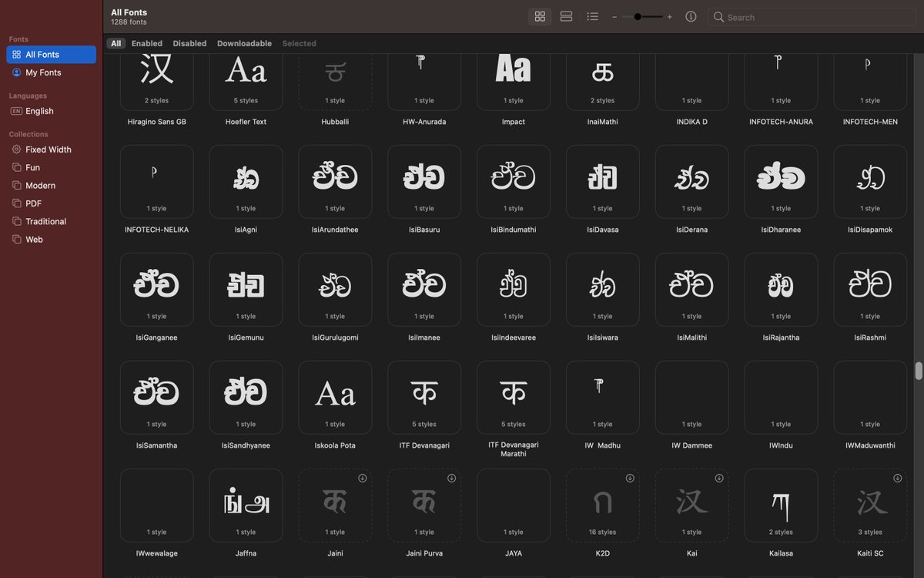Select the Hiragino Sans GB font thumbnail
924x578 pixels.
pyautogui.click(x=156, y=81)
